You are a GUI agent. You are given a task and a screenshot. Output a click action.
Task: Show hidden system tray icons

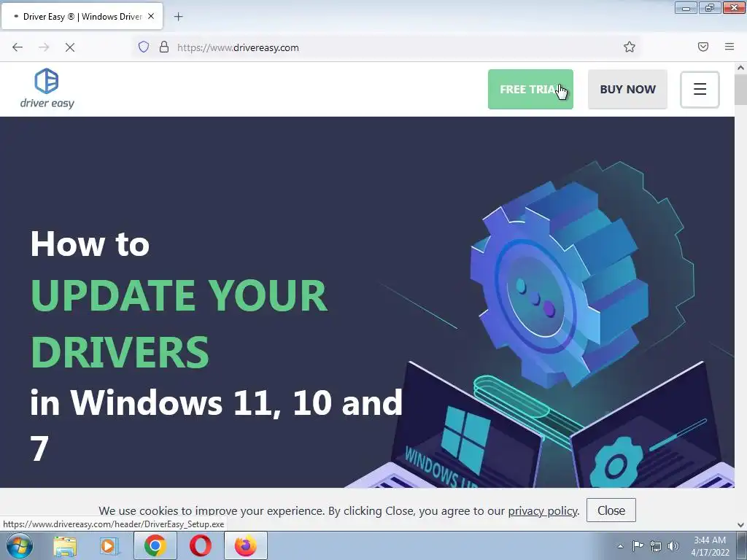[x=620, y=546]
